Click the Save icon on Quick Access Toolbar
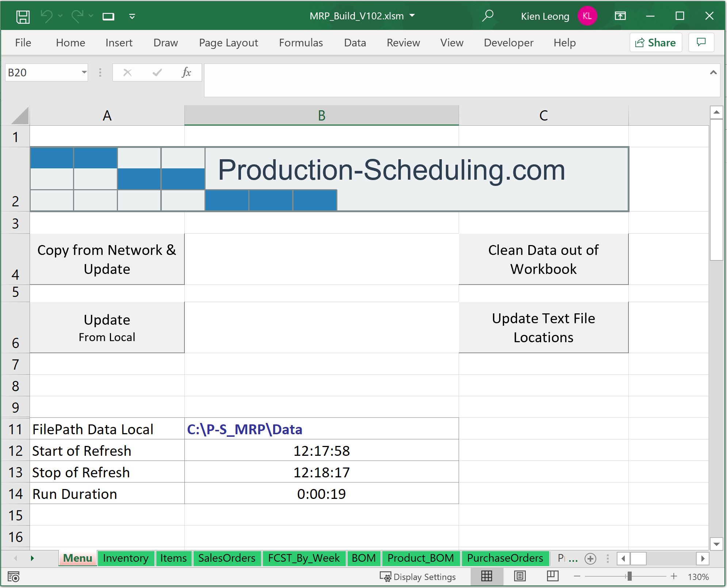727x588 pixels. pyautogui.click(x=23, y=16)
